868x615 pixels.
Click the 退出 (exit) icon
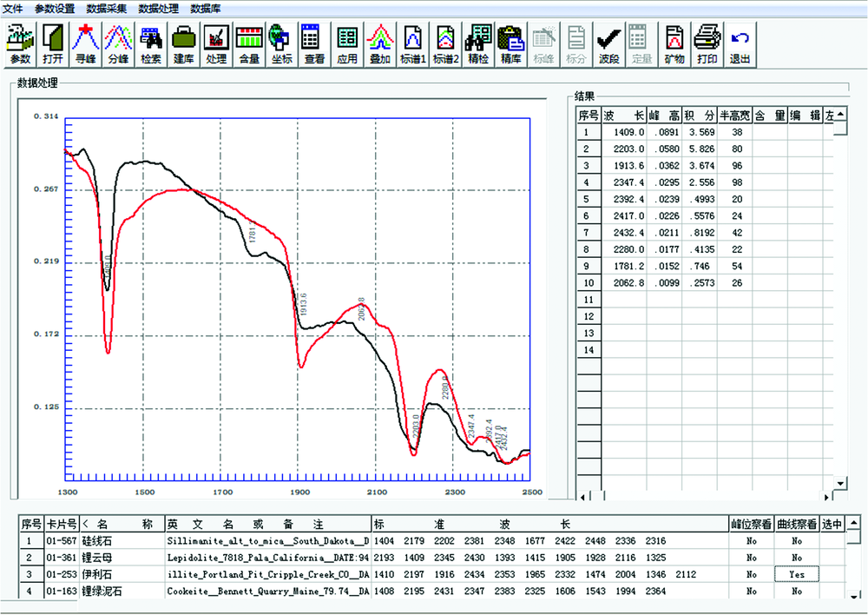click(740, 43)
